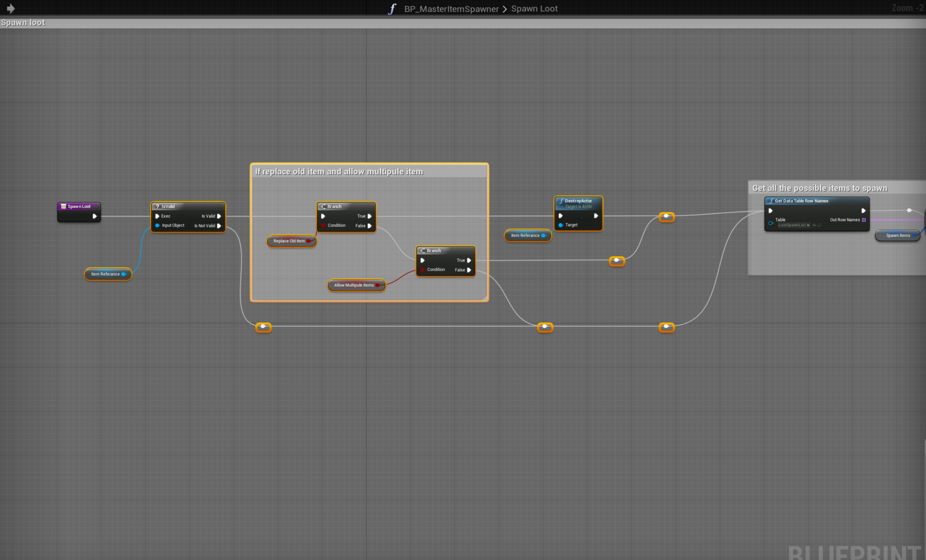Viewport: 926px width, 560px height.
Task: Click the use-selected arrow icon beside LootSpawnList
Action: tap(814, 225)
